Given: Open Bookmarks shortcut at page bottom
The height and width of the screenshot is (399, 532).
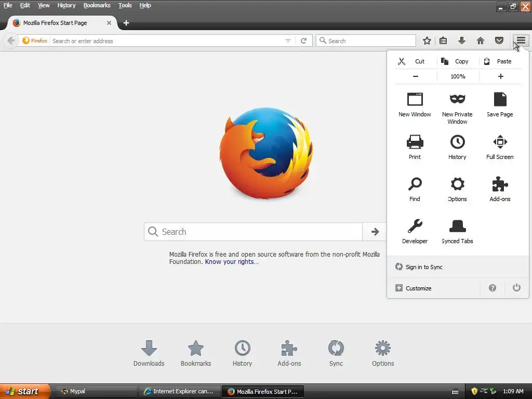Looking at the screenshot, I should (196, 353).
